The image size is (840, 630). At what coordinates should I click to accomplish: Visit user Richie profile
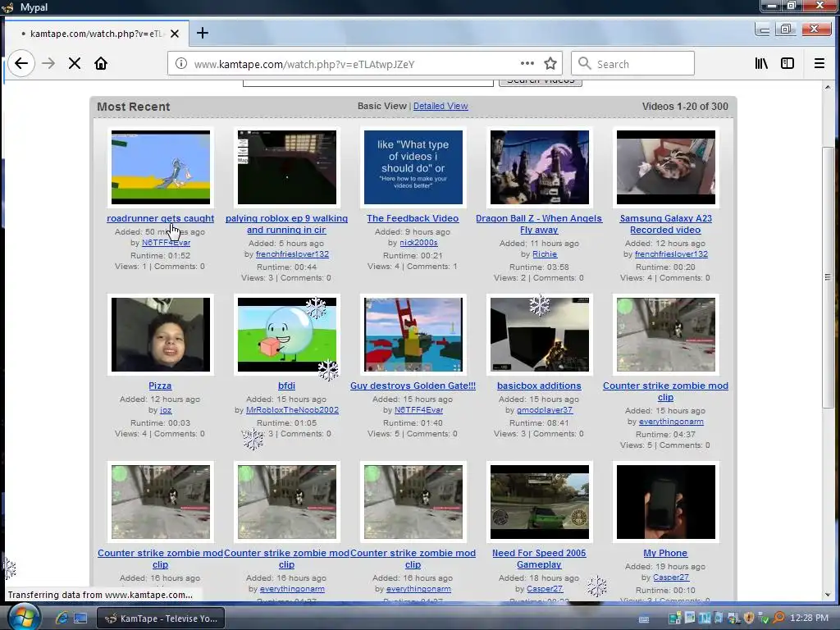click(x=545, y=254)
